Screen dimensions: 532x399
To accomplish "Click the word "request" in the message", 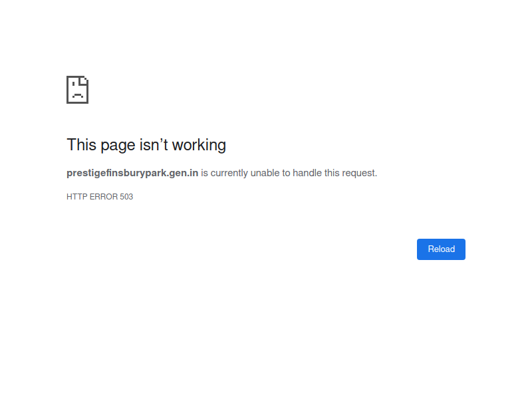I will [x=358, y=173].
